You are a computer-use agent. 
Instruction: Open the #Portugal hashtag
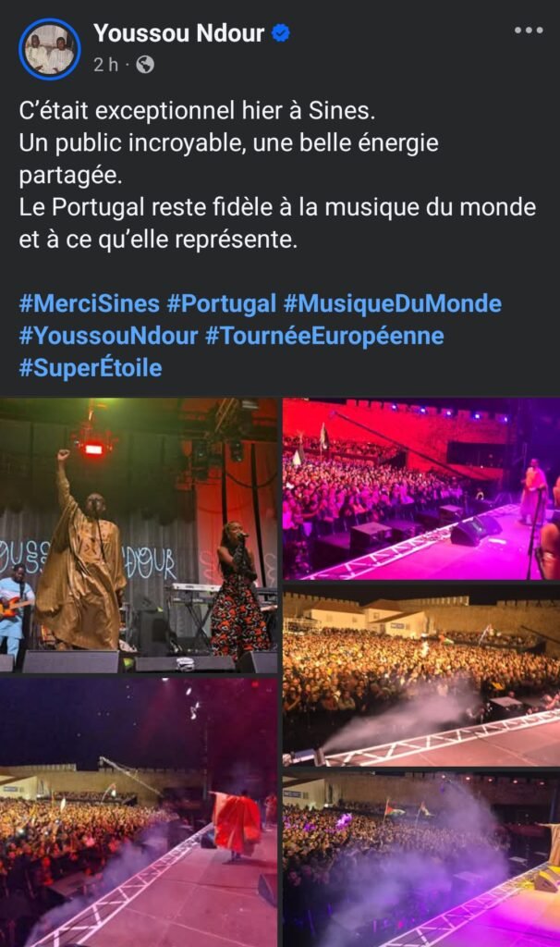click(x=222, y=303)
